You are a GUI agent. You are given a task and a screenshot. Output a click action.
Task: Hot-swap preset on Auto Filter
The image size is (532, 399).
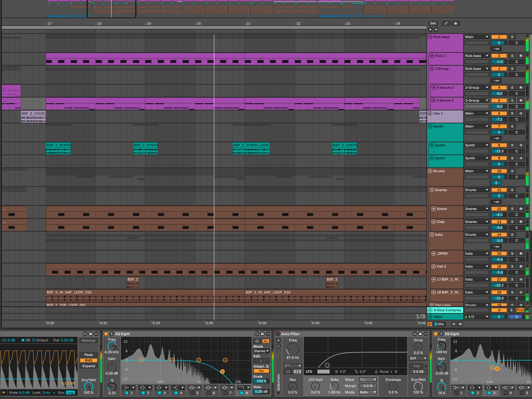(415, 334)
